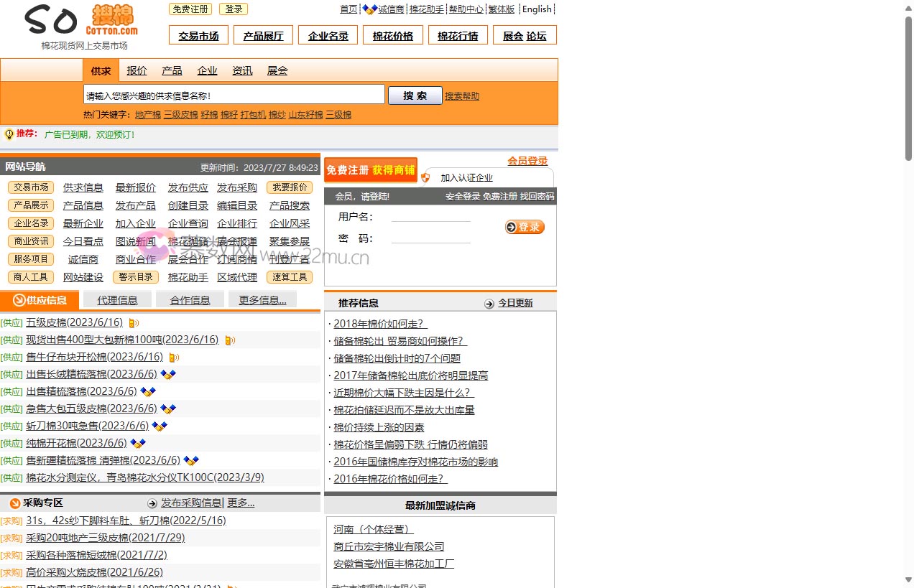Click the arrow icon before 今日更新
Screen dimensions: 914x588
[x=489, y=303]
